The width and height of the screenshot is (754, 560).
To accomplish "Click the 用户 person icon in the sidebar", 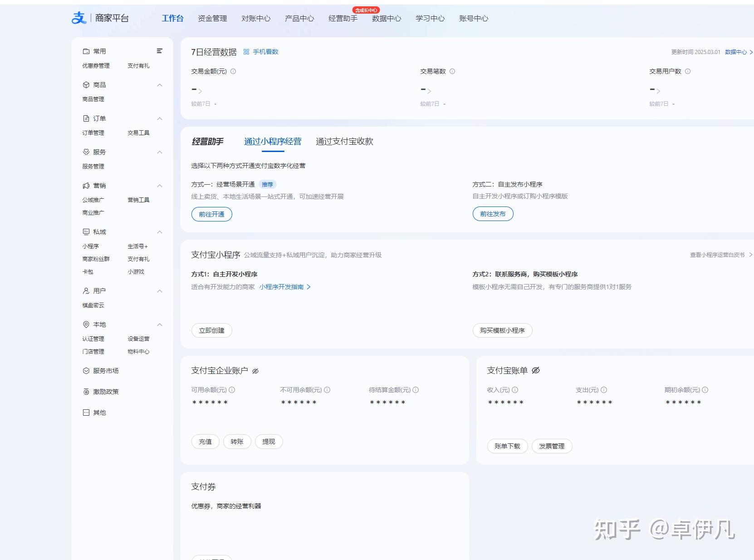I will click(86, 290).
